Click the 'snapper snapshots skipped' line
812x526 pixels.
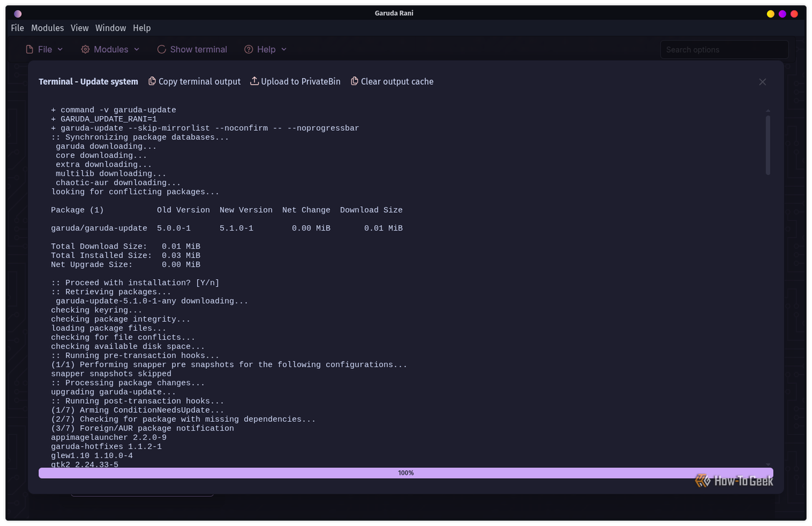click(x=111, y=374)
